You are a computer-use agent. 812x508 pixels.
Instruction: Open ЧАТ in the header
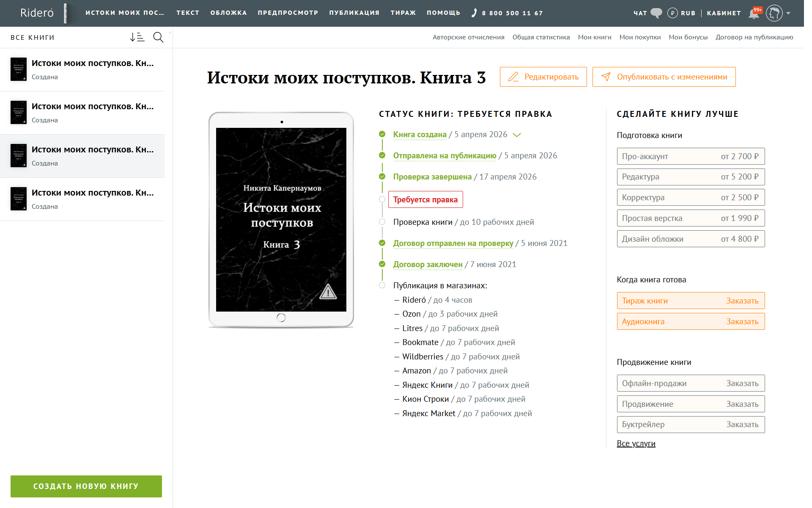click(640, 13)
